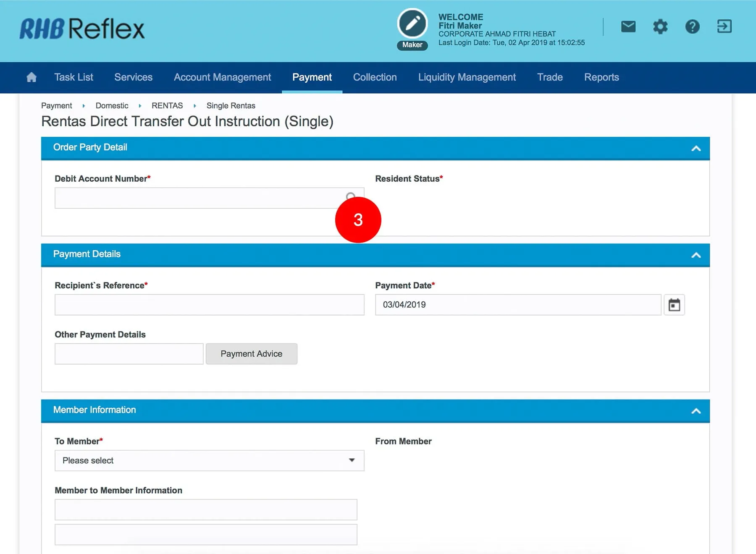The image size is (756, 554).
Task: Open settings via the gear icon
Action: (660, 27)
